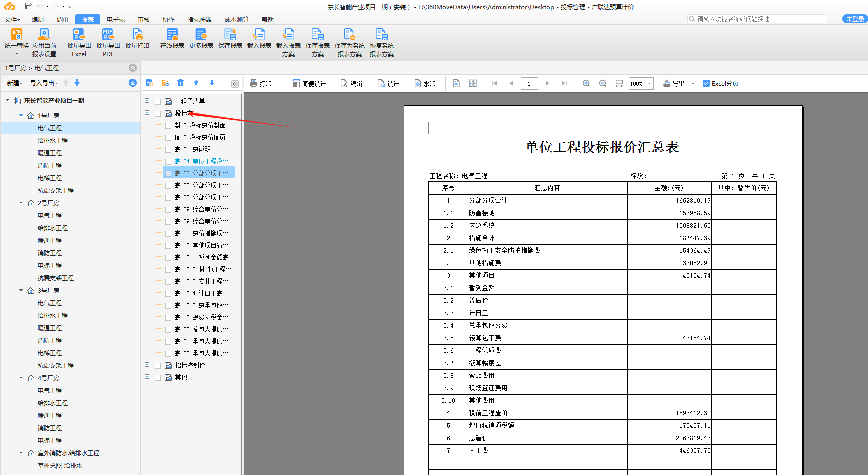Click the 打印 print button
The width and height of the screenshot is (868, 475).
(261, 83)
